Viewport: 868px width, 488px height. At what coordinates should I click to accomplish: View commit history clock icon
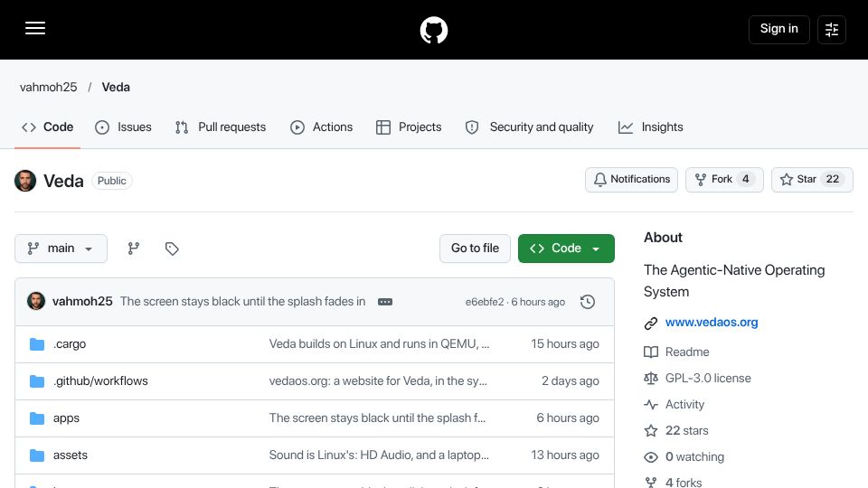click(588, 302)
